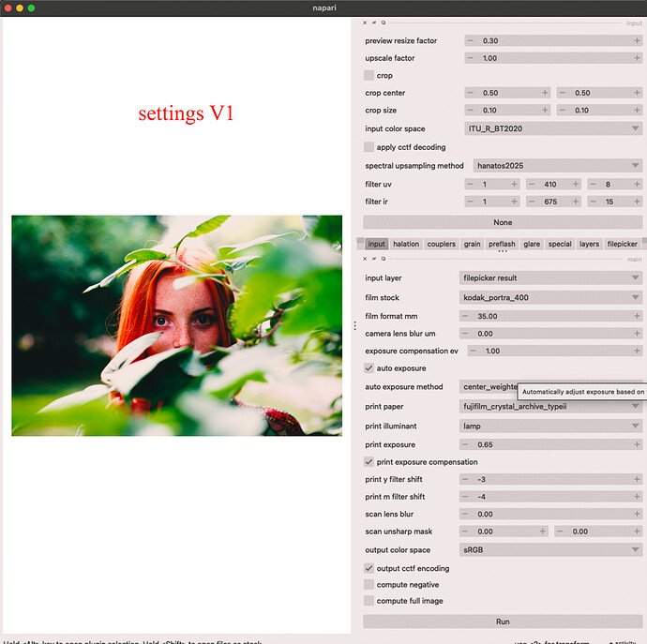
Task: Increase first scan unsharp mask value
Action: (x=543, y=532)
